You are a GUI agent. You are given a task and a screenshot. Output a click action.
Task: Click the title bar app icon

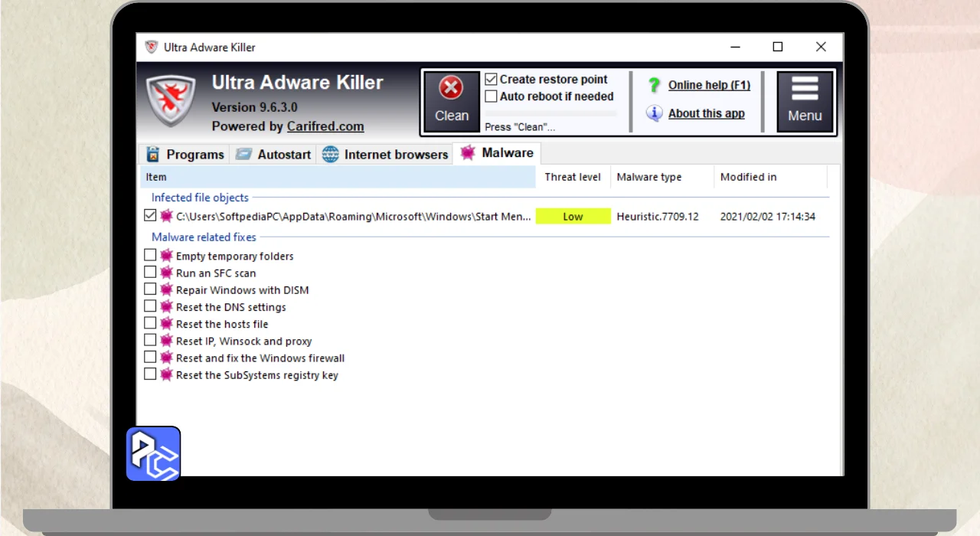(x=152, y=47)
